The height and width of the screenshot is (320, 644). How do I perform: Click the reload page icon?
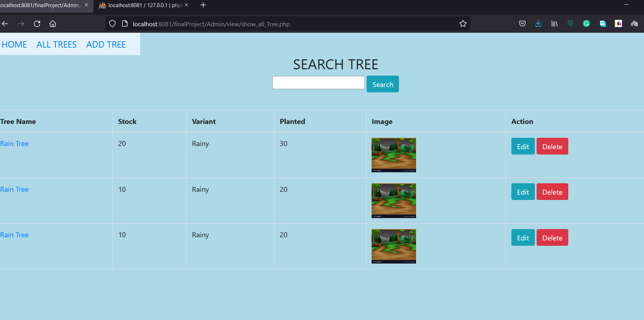point(37,23)
